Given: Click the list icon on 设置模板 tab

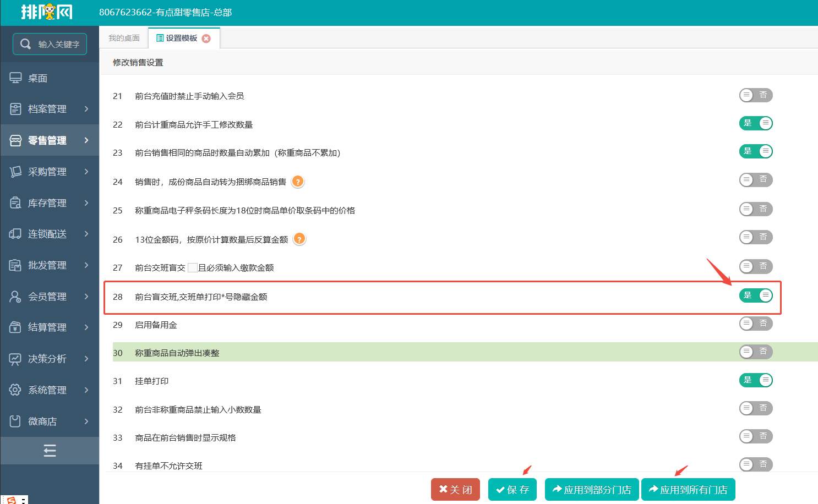Looking at the screenshot, I should (160, 38).
